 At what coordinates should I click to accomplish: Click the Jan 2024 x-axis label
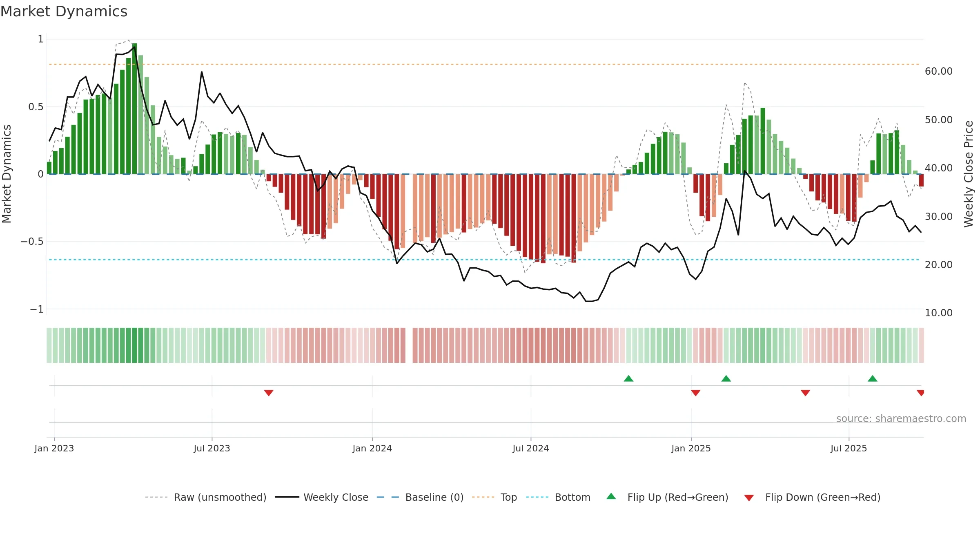click(372, 448)
